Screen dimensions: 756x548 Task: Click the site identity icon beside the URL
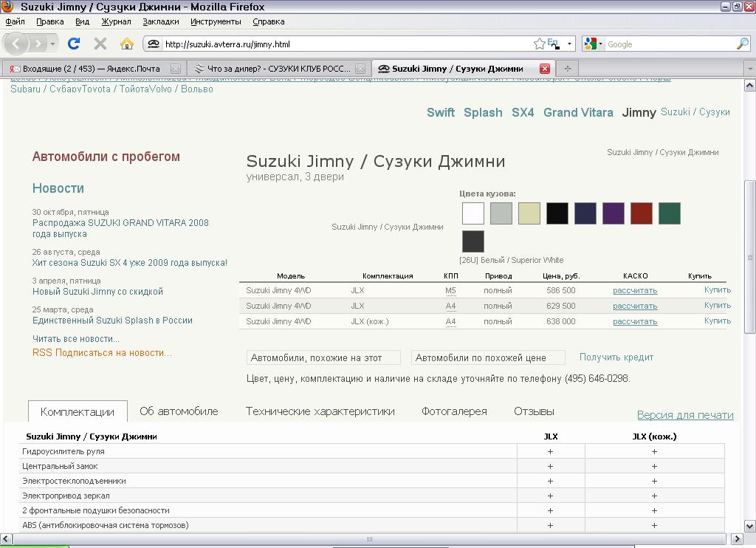point(154,44)
